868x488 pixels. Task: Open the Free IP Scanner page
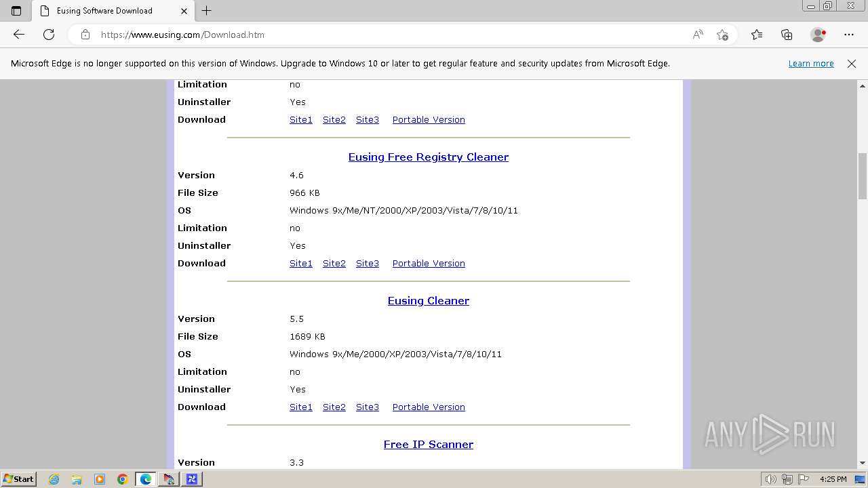tap(429, 444)
